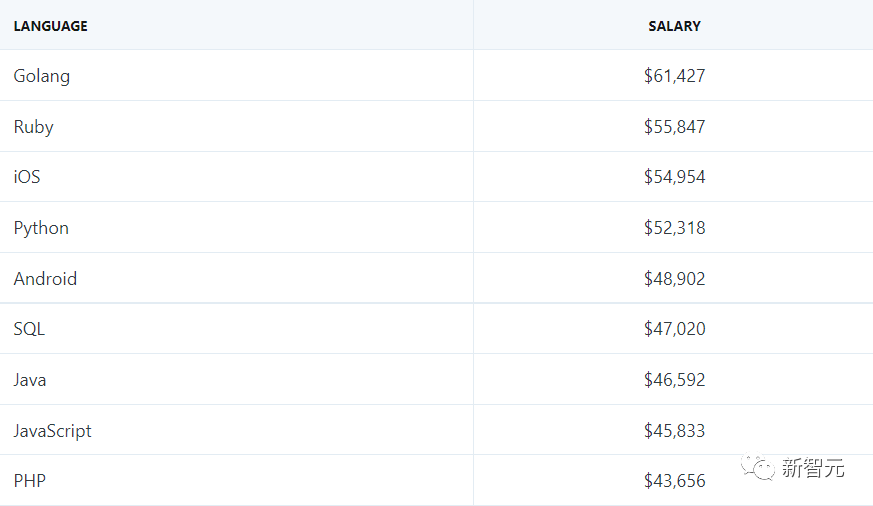This screenshot has width=873, height=506.
Task: Click the Java language cell
Action: pyautogui.click(x=30, y=380)
